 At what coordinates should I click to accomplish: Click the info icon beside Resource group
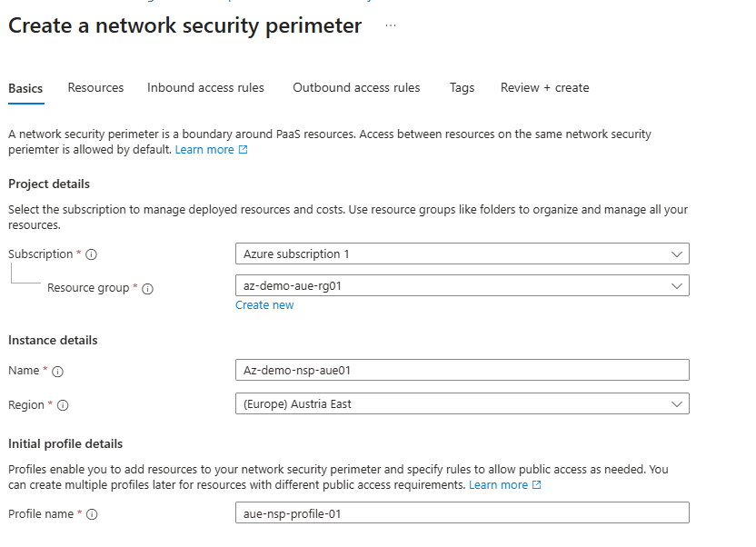tap(147, 289)
